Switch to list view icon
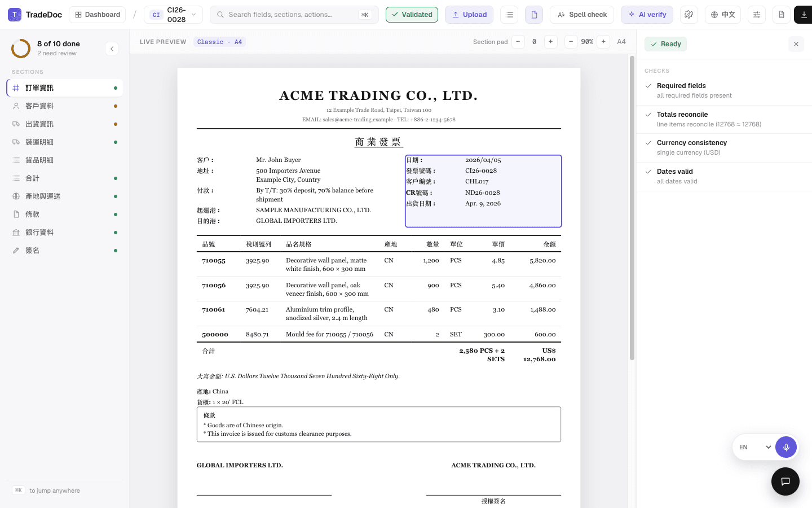 pyautogui.click(x=509, y=15)
